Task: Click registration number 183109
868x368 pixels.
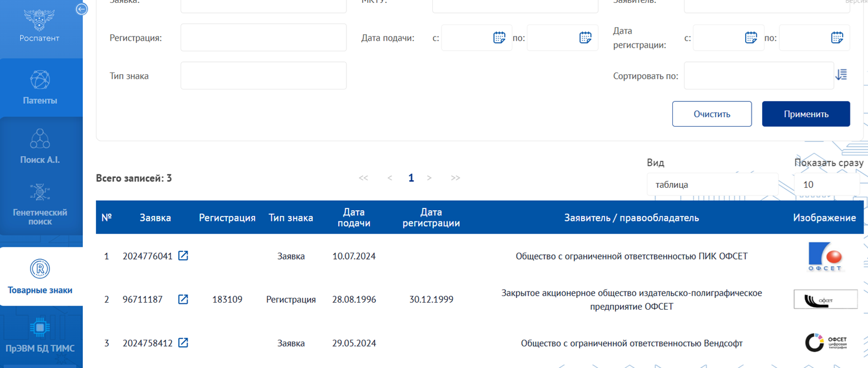Action: pyautogui.click(x=227, y=300)
